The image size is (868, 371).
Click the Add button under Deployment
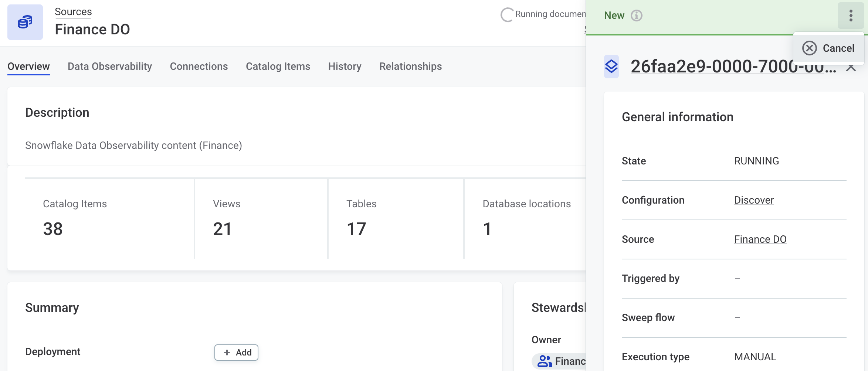(x=236, y=352)
